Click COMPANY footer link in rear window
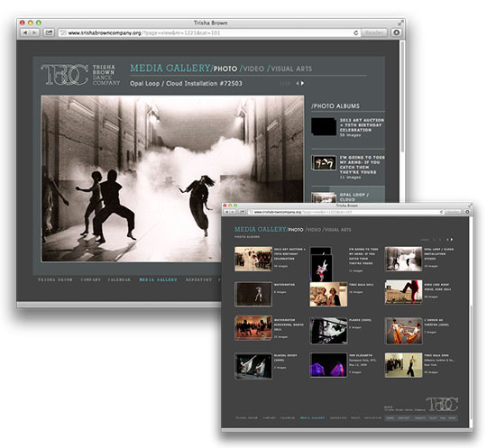 point(91,279)
